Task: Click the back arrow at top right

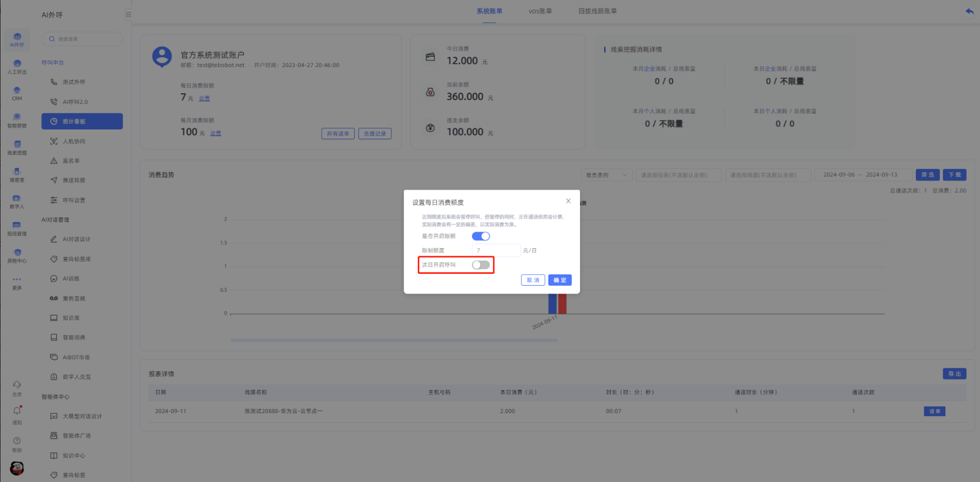Action: (x=969, y=11)
